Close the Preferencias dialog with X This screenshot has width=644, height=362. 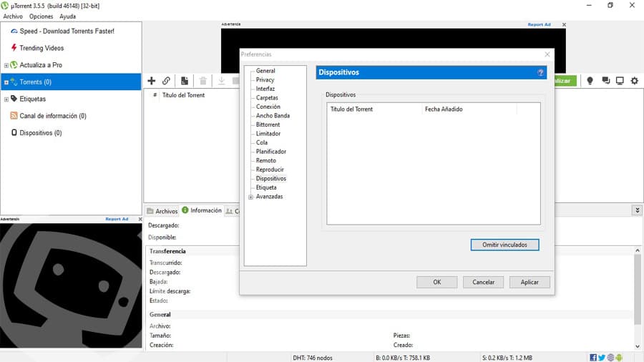pyautogui.click(x=547, y=54)
